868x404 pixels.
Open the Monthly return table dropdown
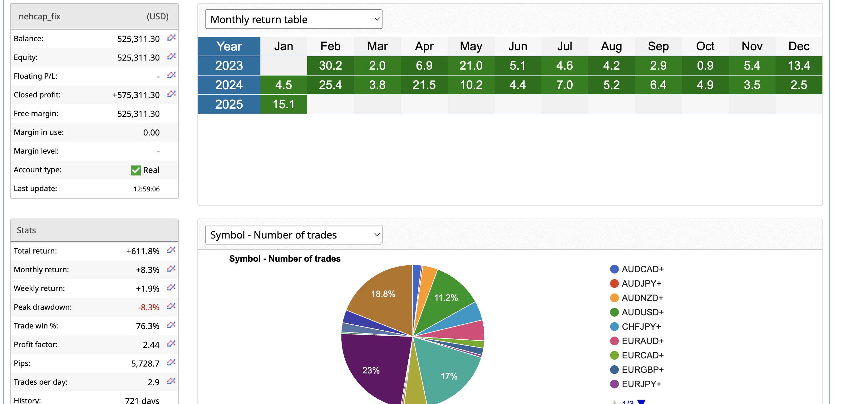(293, 20)
